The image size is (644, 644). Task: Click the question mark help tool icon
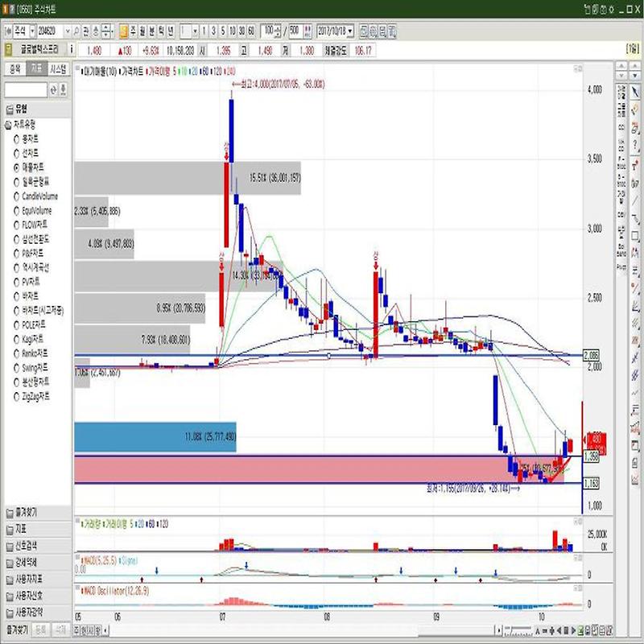(635, 146)
